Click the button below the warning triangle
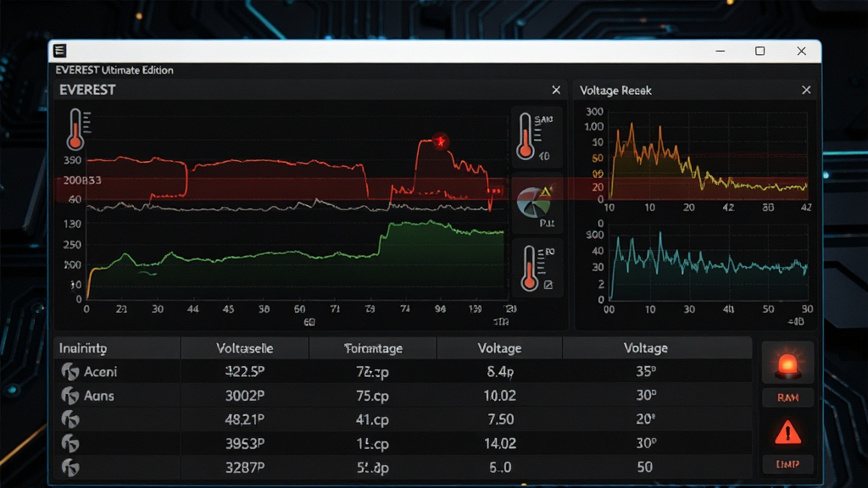 [x=787, y=464]
